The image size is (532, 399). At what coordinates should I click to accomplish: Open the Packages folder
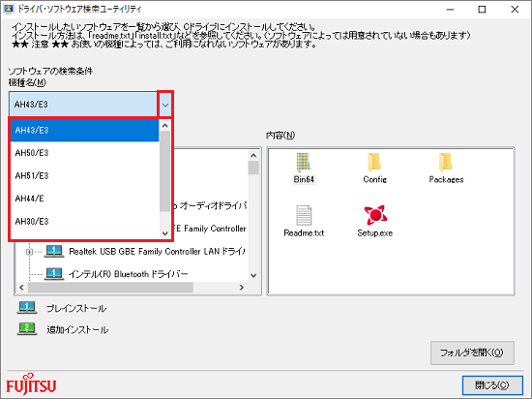tap(446, 163)
